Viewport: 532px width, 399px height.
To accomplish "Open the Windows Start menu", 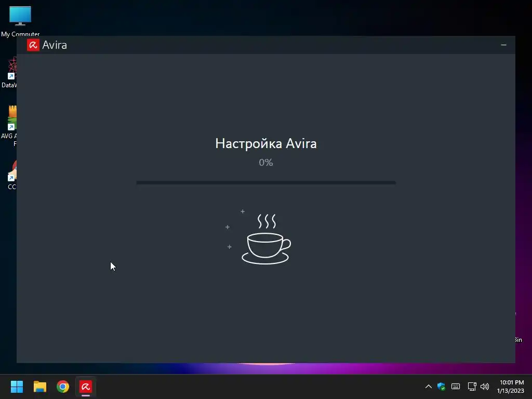I will [x=17, y=387].
